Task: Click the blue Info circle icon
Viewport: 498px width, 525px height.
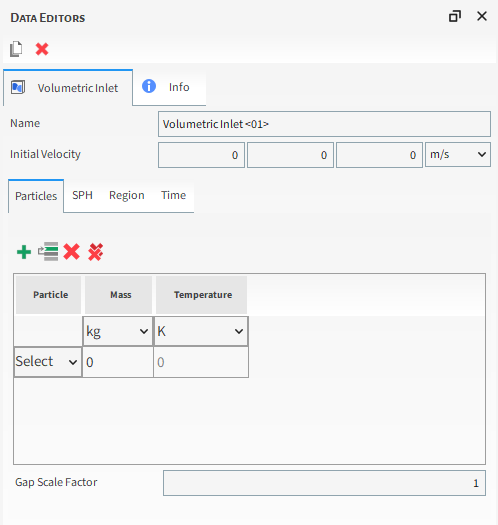Action: [149, 86]
